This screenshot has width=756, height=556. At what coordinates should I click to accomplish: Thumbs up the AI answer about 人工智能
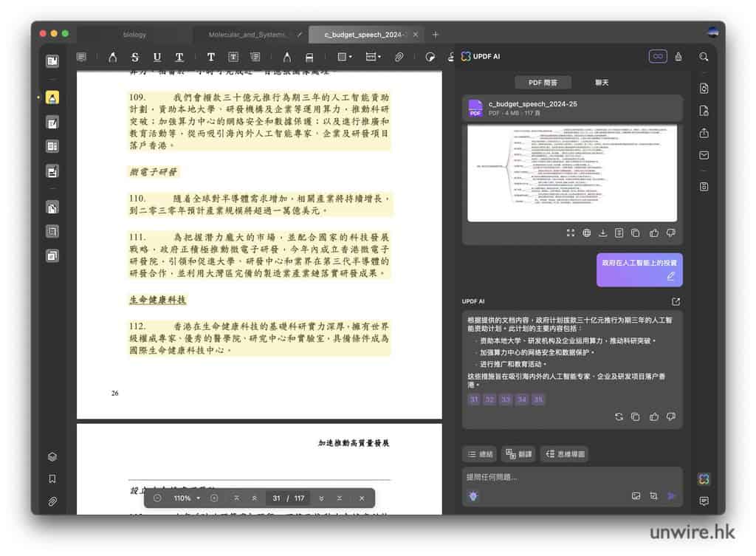tap(653, 417)
